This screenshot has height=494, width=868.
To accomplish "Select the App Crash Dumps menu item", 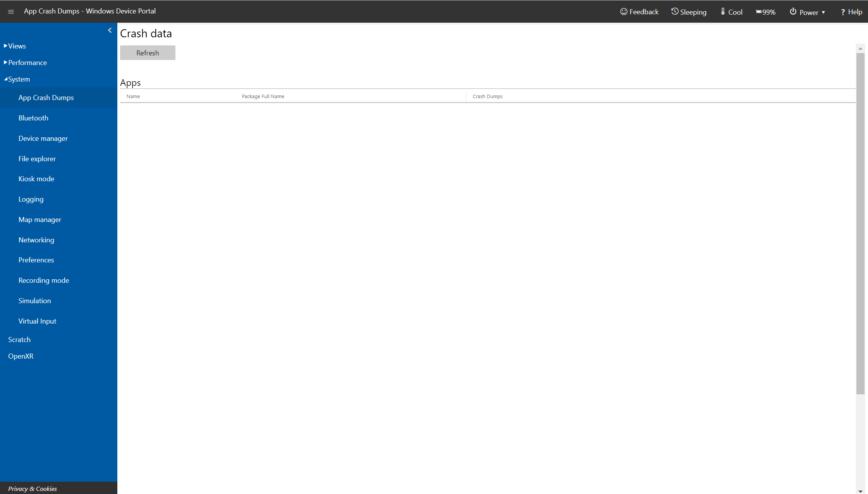I will coord(46,97).
